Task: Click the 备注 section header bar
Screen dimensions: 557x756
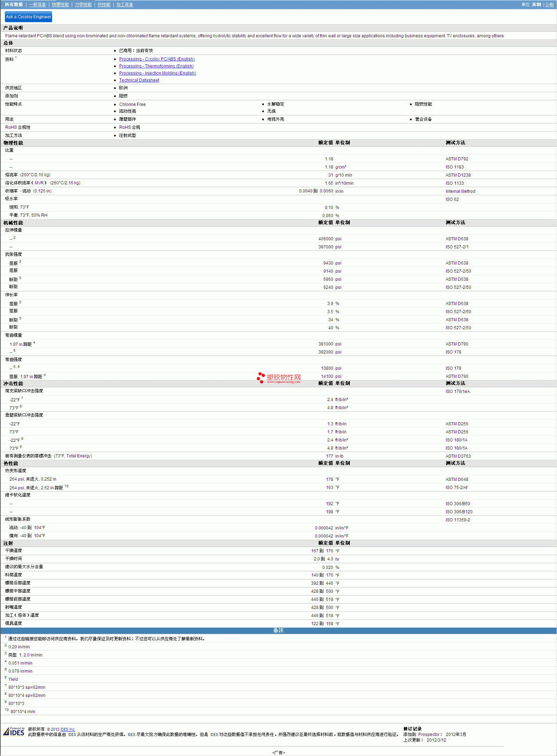Action: tap(278, 630)
